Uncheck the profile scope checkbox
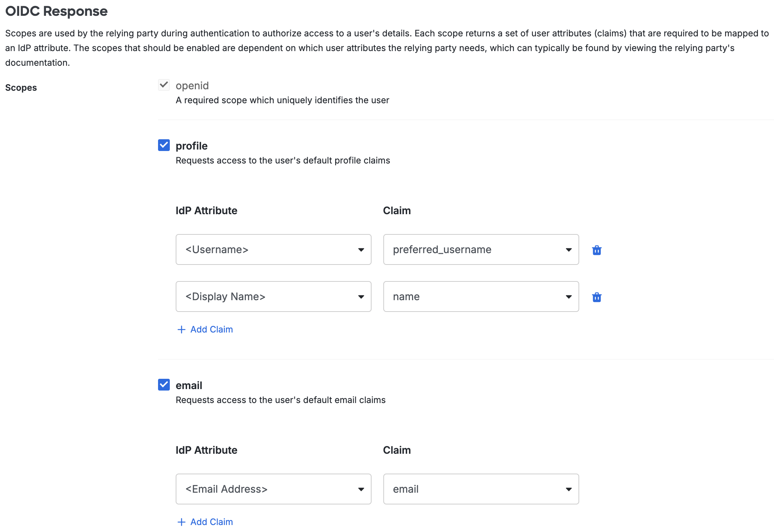Viewport: 774px width, 532px height. [x=164, y=145]
